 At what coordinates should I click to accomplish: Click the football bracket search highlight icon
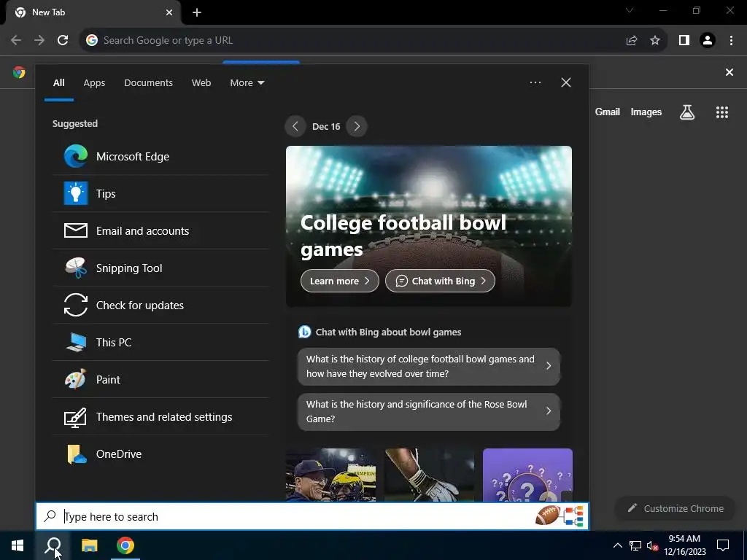pos(560,516)
